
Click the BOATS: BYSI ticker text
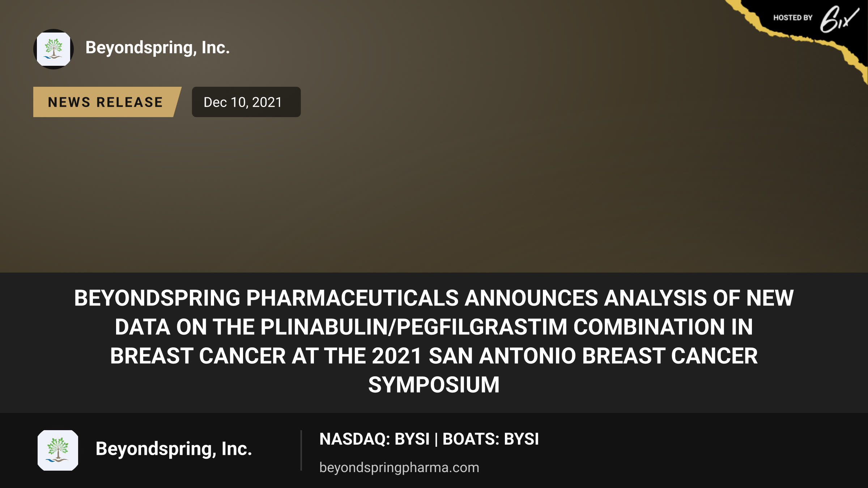pos(491,439)
